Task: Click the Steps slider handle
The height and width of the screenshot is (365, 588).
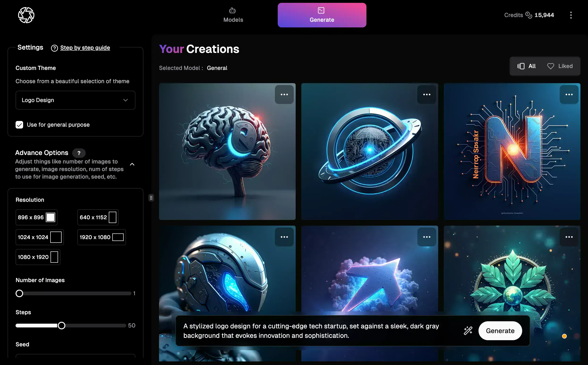Action: coord(62,325)
